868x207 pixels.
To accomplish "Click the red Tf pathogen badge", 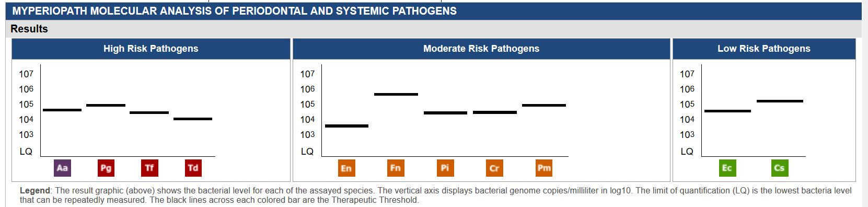I will (x=149, y=168).
